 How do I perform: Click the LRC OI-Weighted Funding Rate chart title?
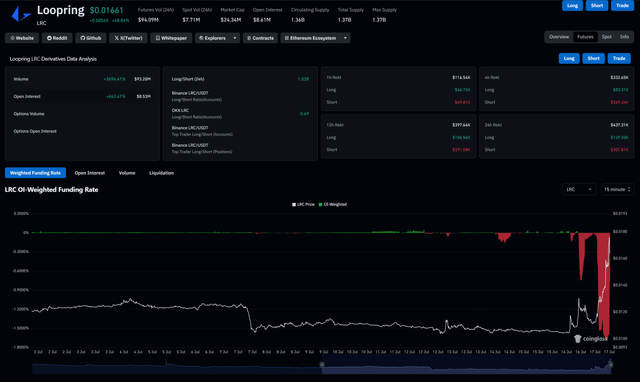coord(51,190)
